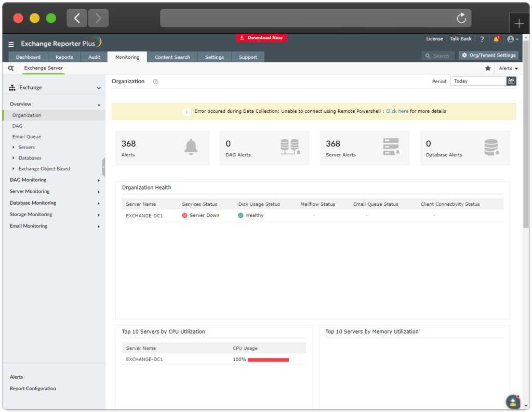Follow the Click here link in error banner
Screen dimensions: 532x412
point(397,111)
